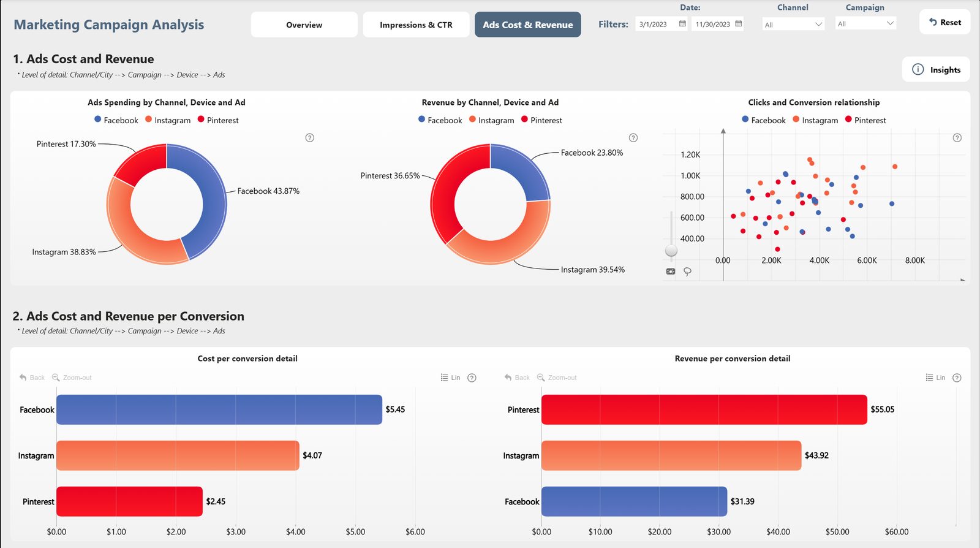Select the Pinterest $2.45 cost bar
The height and width of the screenshot is (548, 980).
click(x=129, y=501)
